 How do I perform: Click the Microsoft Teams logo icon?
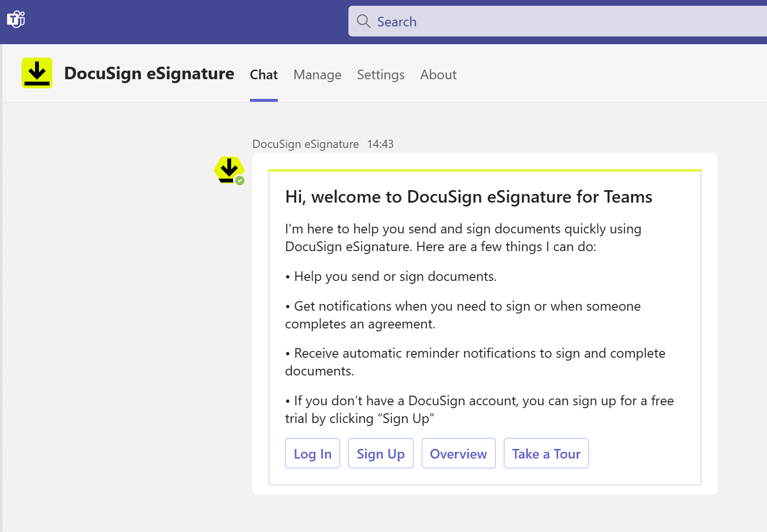pyautogui.click(x=16, y=19)
